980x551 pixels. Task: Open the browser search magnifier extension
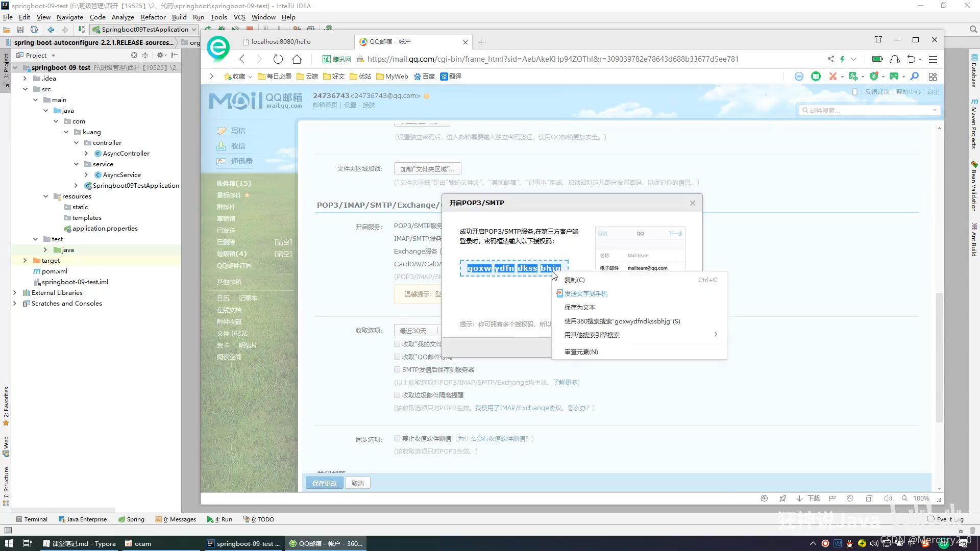pyautogui.click(x=915, y=77)
